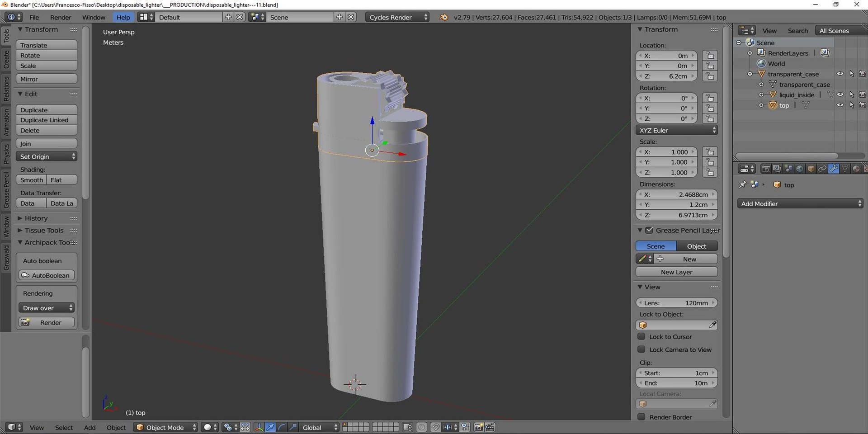
Task: Lock the X location axis
Action: (710, 56)
